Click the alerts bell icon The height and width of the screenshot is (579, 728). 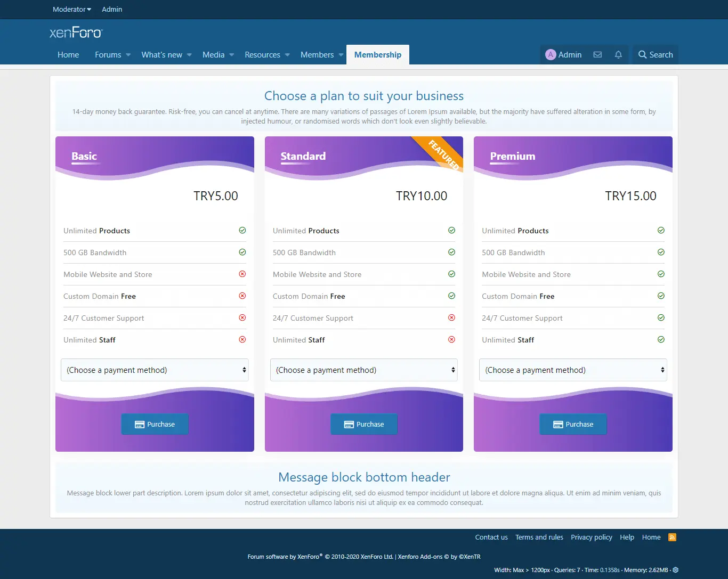tap(618, 55)
